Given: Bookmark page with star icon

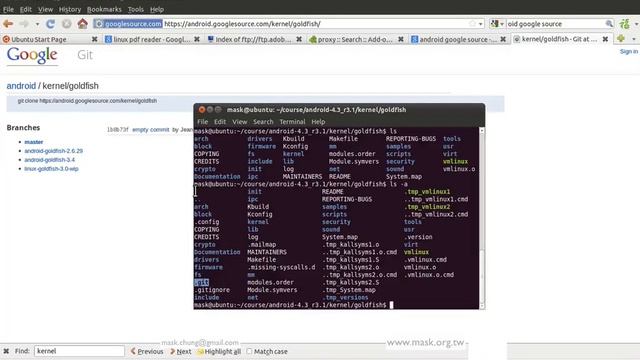Looking at the screenshot, I should pyautogui.click(x=472, y=24).
